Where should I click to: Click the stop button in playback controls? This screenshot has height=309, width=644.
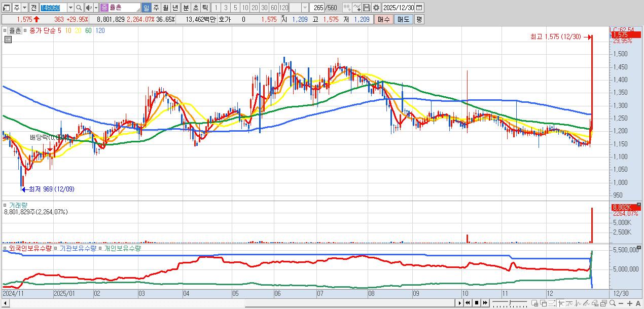tap(477, 303)
